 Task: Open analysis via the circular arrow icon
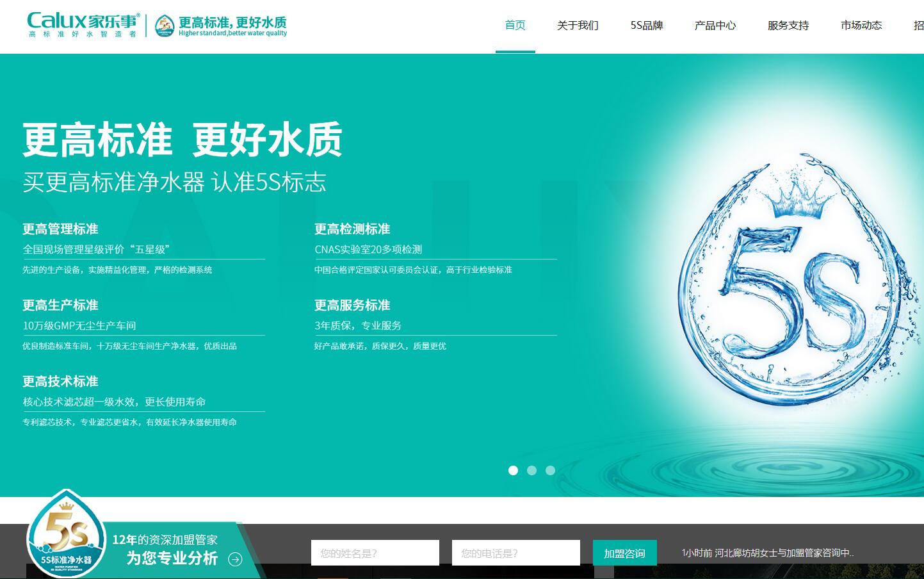[x=236, y=559]
